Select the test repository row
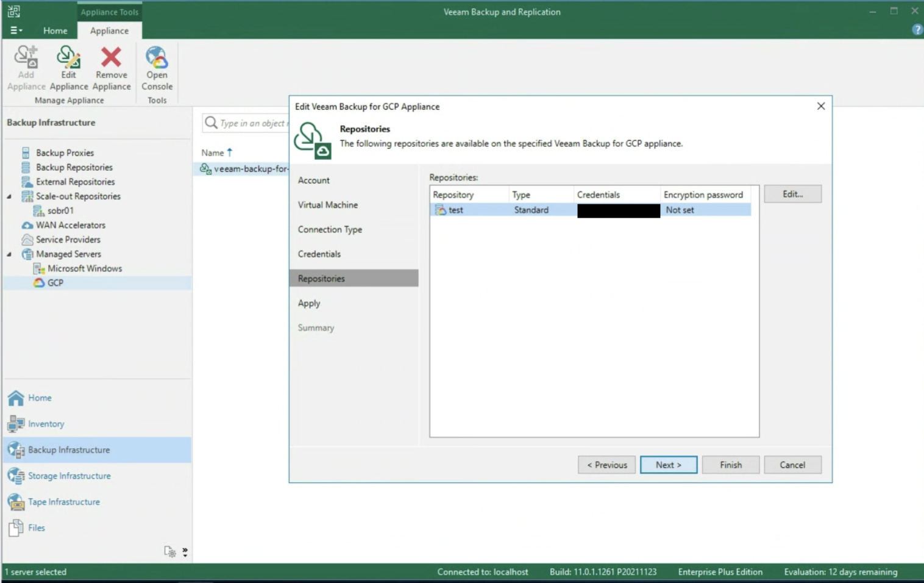 click(591, 210)
